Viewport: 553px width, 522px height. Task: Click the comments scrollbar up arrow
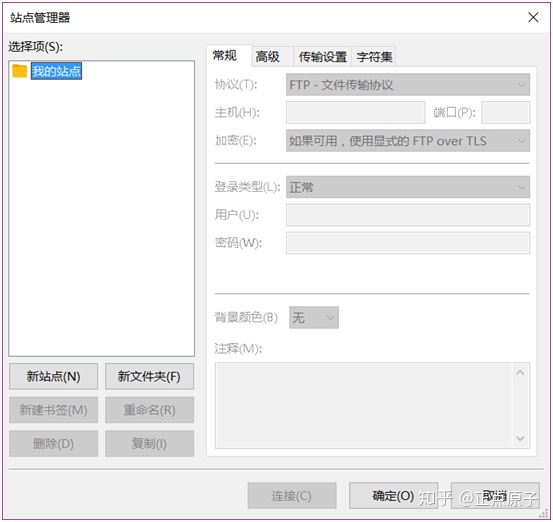click(520, 372)
